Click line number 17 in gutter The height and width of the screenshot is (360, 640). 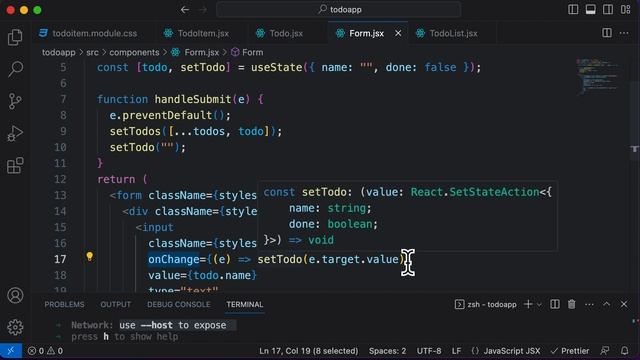60,259
